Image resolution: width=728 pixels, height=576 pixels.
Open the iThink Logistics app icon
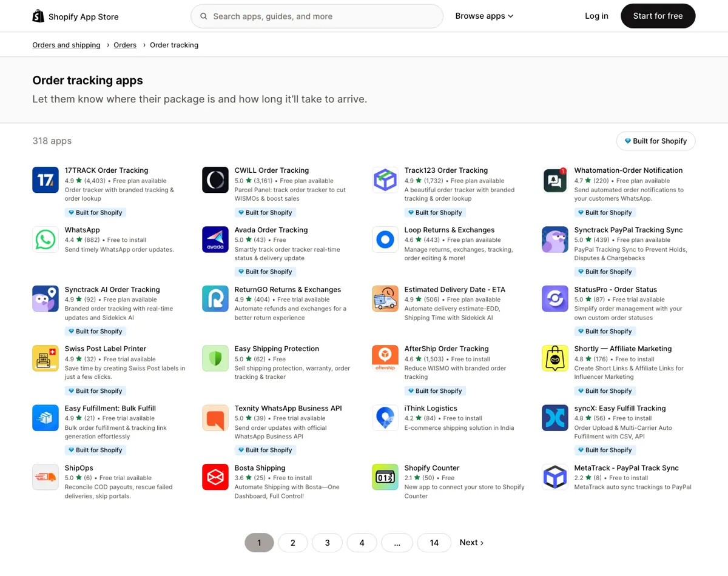coord(385,418)
